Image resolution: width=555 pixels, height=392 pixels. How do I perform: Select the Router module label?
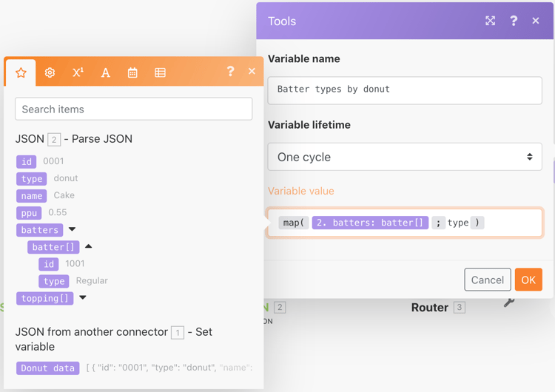pyautogui.click(x=430, y=308)
